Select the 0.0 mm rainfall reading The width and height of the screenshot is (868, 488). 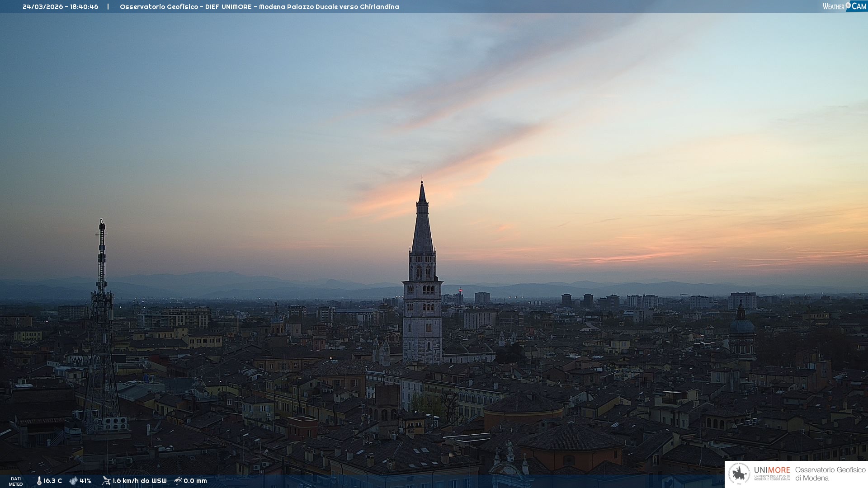(195, 481)
